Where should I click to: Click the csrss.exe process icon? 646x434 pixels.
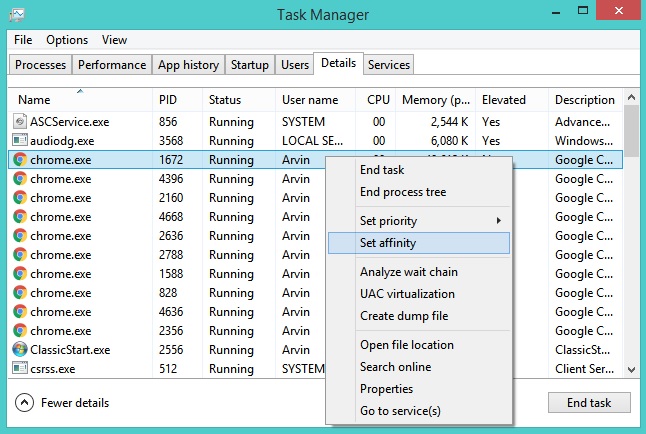20,369
